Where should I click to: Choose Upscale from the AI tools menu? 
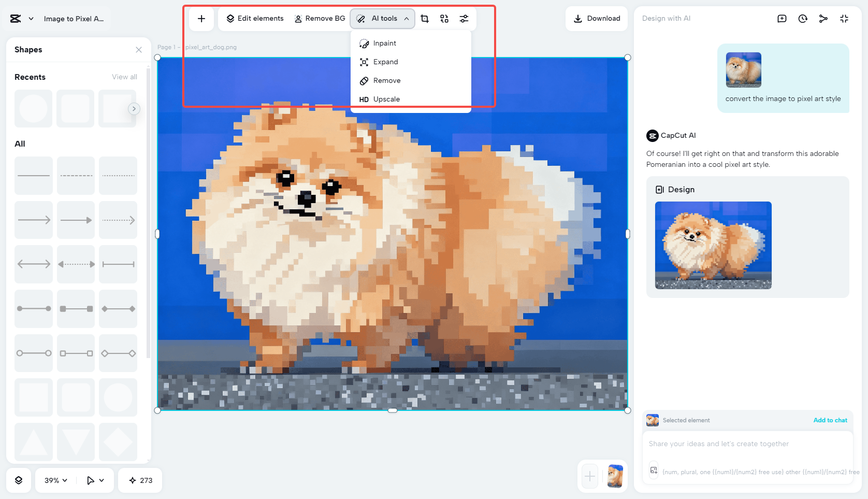tap(386, 99)
